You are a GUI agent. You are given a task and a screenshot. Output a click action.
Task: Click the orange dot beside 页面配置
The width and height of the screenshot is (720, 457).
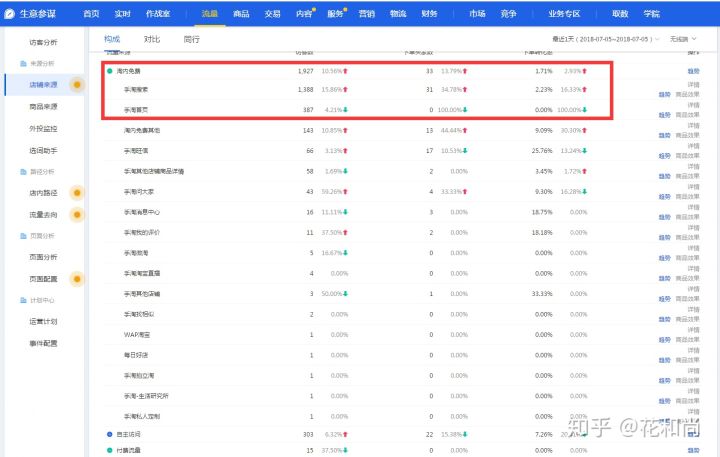click(x=78, y=279)
